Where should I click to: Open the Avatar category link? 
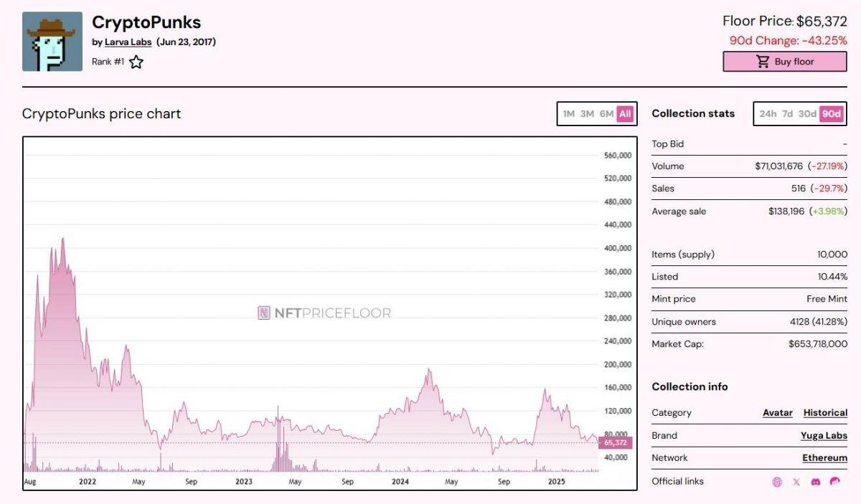click(778, 413)
